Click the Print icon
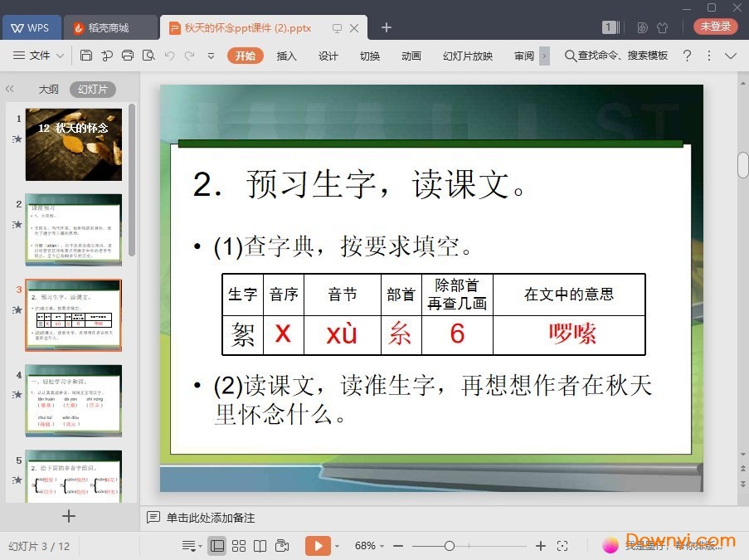The image size is (749, 560). click(x=127, y=56)
